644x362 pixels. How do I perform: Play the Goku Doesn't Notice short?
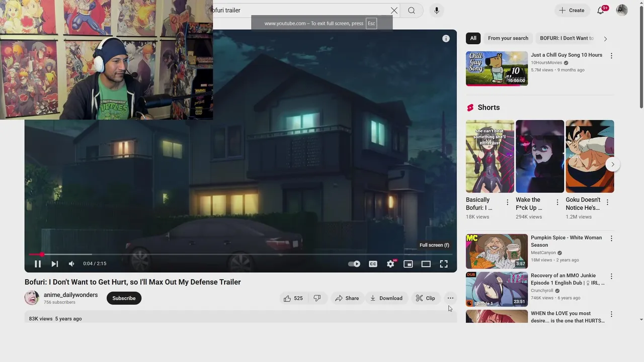coord(590,156)
